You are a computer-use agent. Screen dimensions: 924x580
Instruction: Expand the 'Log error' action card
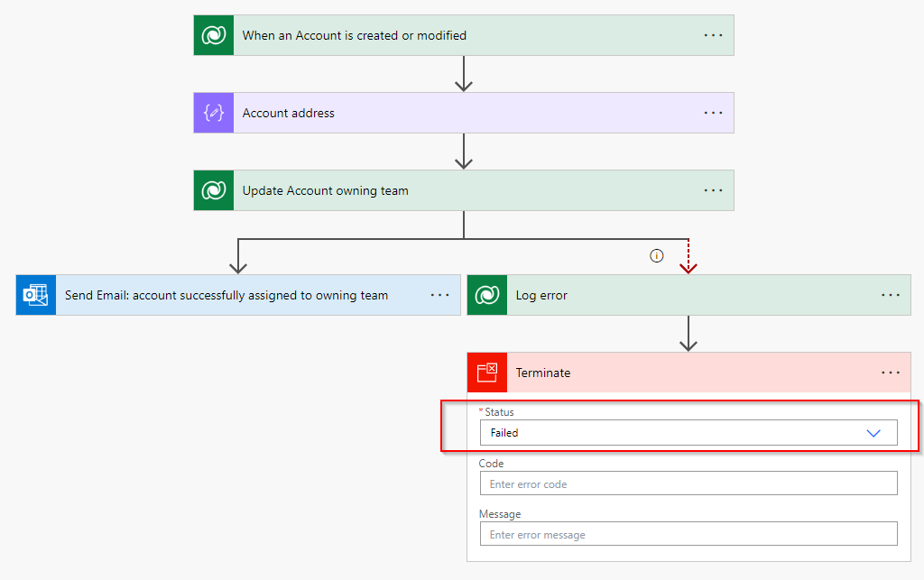[688, 295]
